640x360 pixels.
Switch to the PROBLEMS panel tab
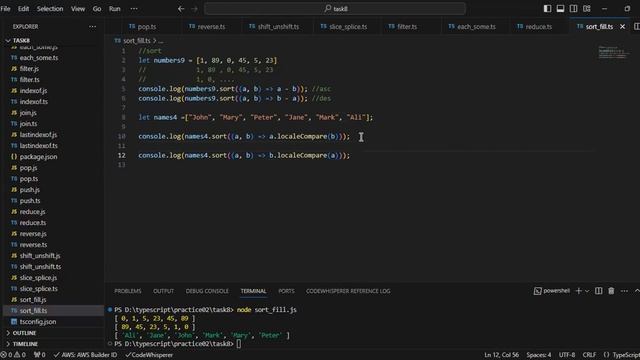pos(128,291)
